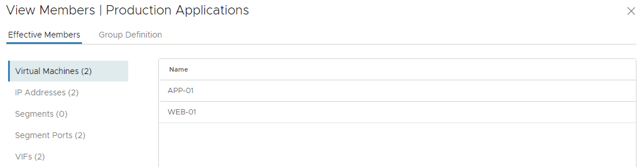The height and width of the screenshot is (167, 644).
Task: View Segment Ports members
Action: 50,135
